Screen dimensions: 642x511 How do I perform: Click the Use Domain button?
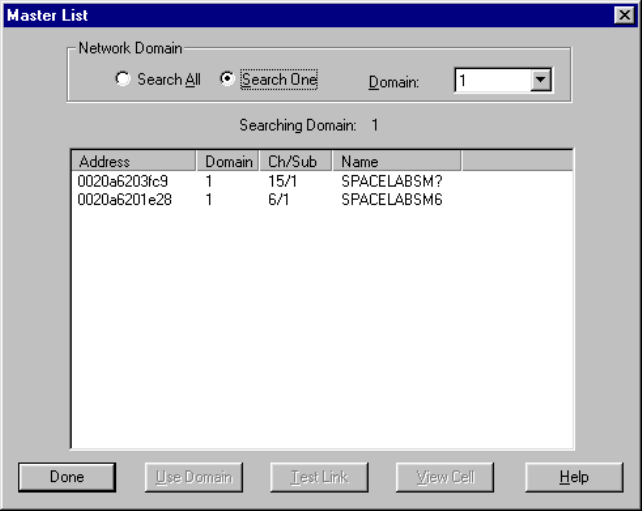(194, 477)
